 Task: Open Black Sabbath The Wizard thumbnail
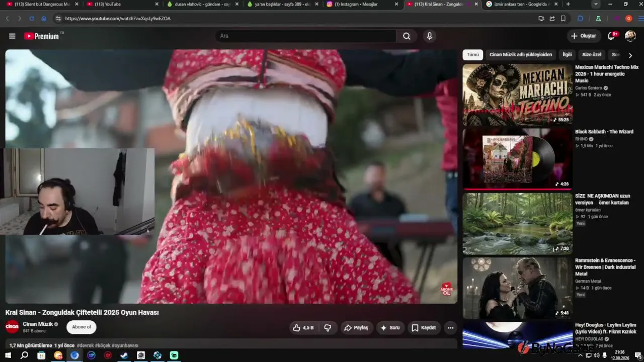[x=517, y=159]
